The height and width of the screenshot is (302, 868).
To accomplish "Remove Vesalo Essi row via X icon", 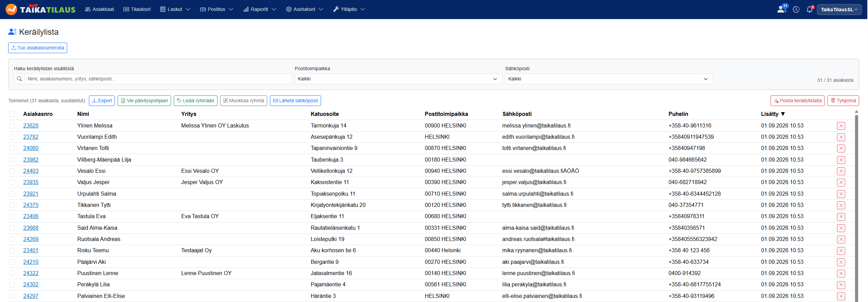I will click(841, 171).
